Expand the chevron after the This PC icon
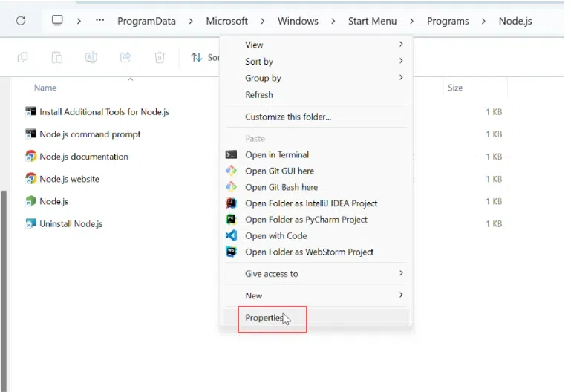Viewport: 571px width, 392px height. click(79, 21)
